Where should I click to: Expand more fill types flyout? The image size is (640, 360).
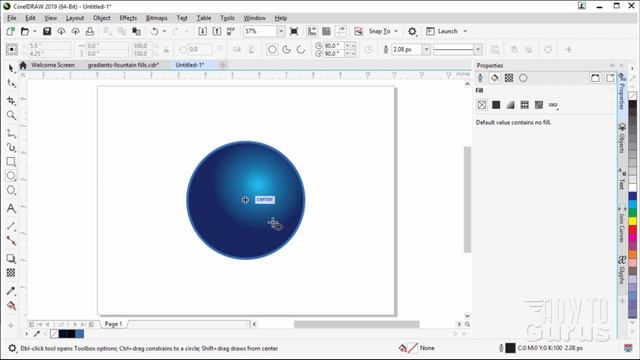[553, 105]
